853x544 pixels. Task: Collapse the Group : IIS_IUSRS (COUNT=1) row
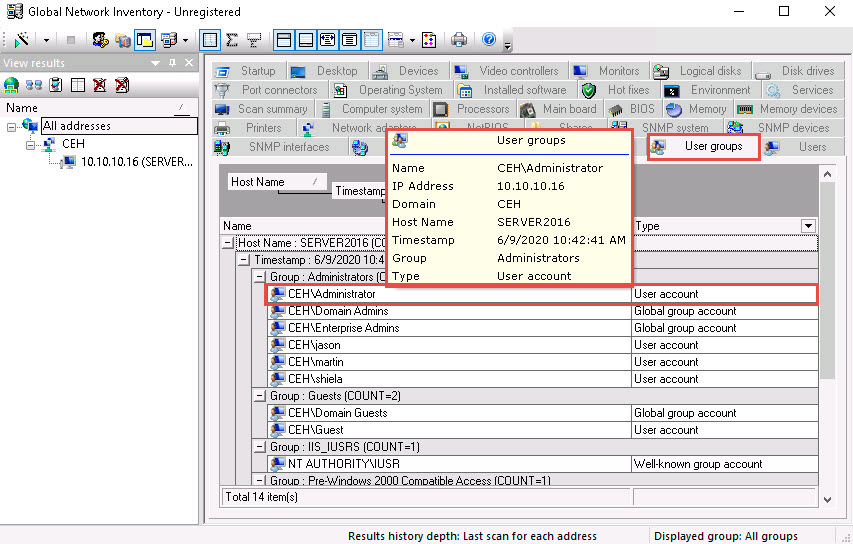coord(260,447)
